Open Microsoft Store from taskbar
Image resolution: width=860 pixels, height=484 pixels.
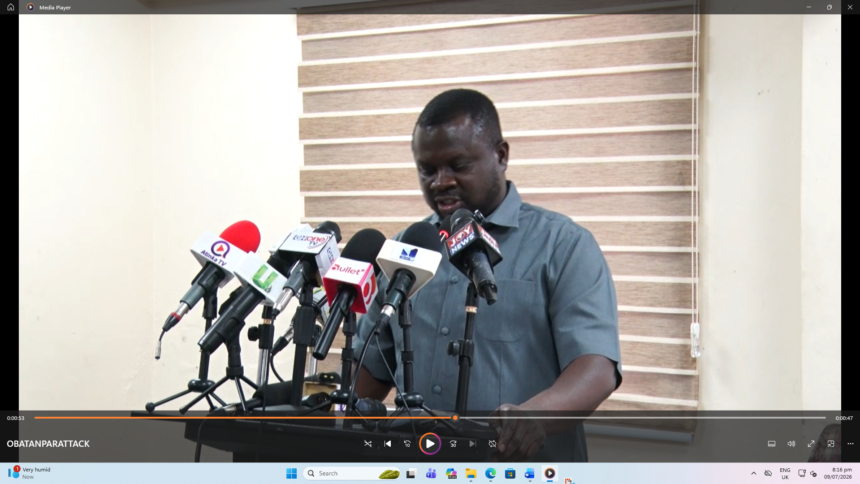tap(510, 473)
